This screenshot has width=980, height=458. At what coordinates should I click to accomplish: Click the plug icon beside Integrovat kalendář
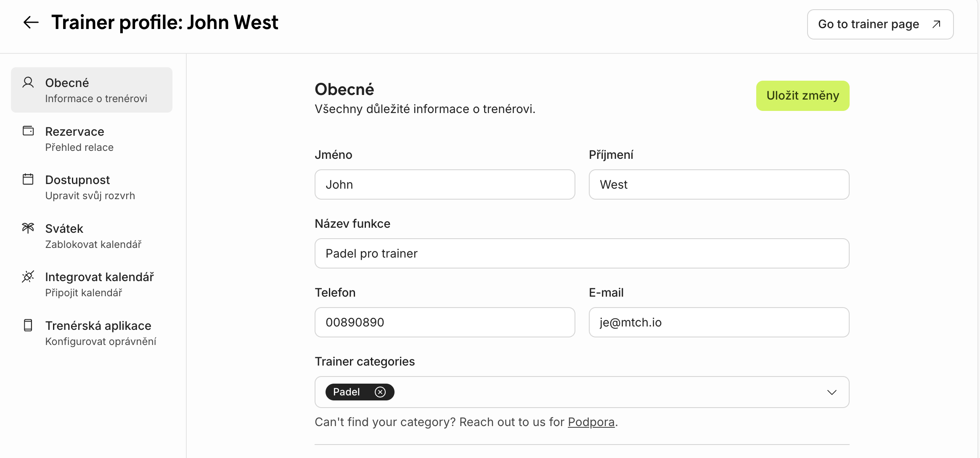click(28, 276)
